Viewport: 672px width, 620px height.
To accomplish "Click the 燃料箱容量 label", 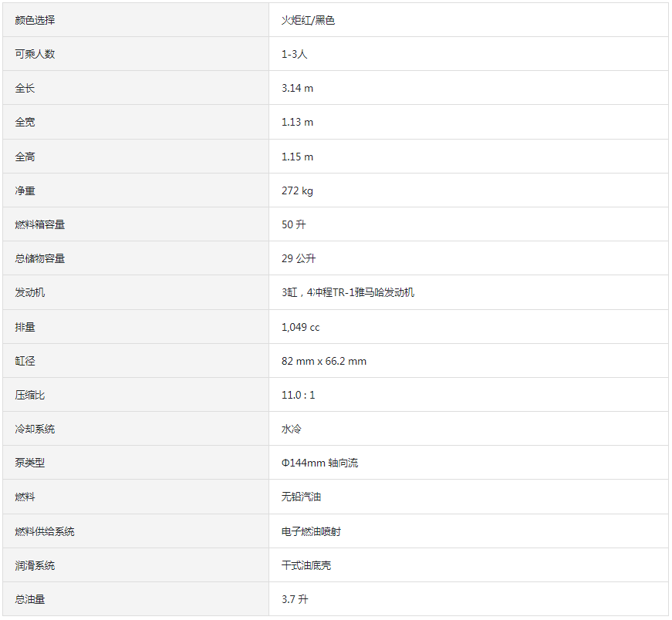I will pos(40,224).
